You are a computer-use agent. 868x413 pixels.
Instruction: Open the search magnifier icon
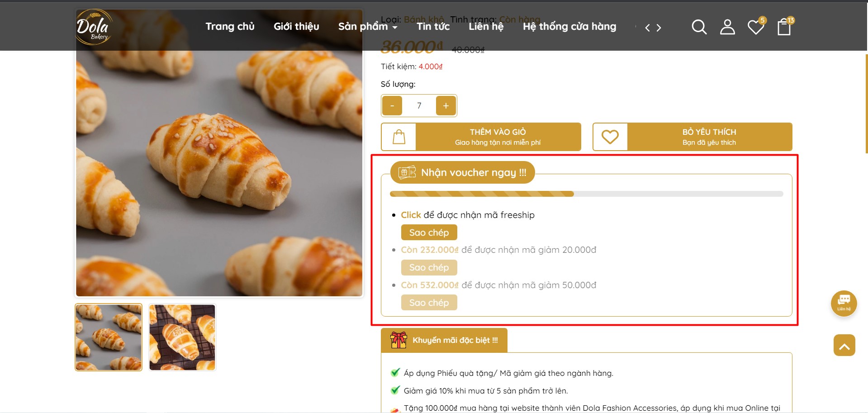click(x=699, y=27)
